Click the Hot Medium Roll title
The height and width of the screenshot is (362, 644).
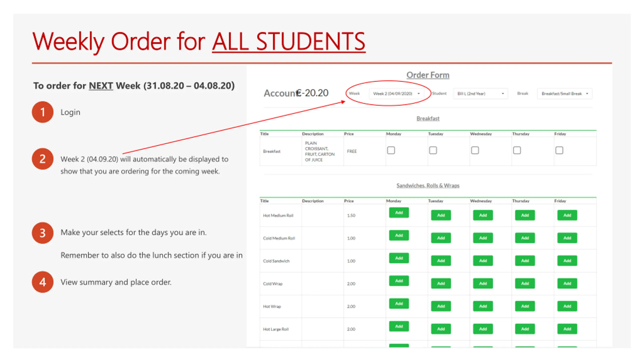click(278, 215)
